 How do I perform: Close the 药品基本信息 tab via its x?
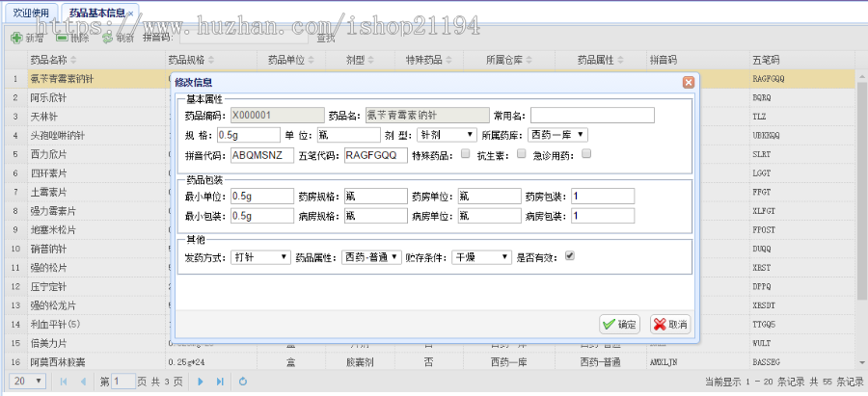click(x=130, y=13)
